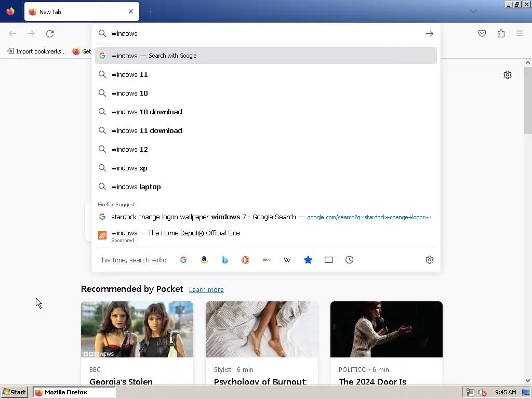Click the 'Georgia's Stolen' headline
This screenshot has height=399, width=532.
121,381
